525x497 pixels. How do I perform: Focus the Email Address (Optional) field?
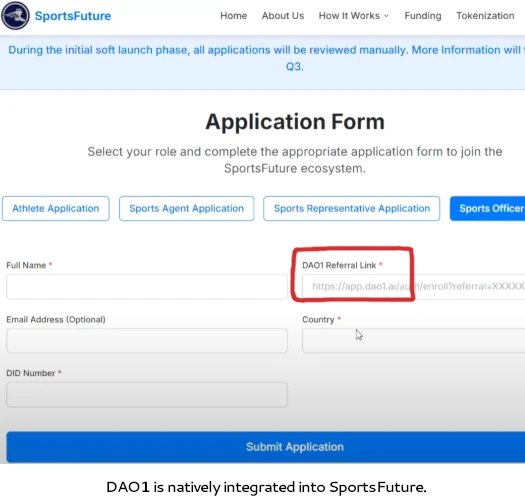pyautogui.click(x=147, y=341)
